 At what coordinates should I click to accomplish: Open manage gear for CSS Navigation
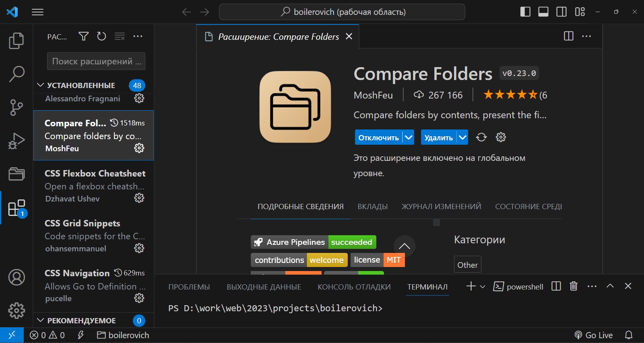[139, 298]
